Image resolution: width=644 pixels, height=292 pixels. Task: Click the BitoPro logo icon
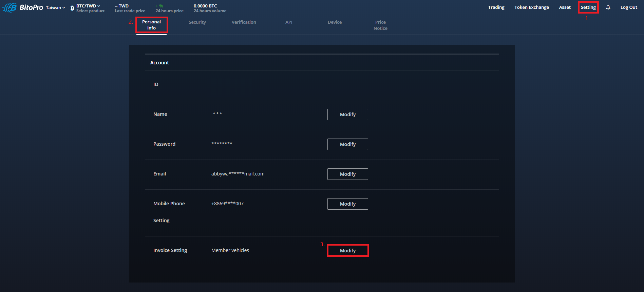click(x=10, y=7)
